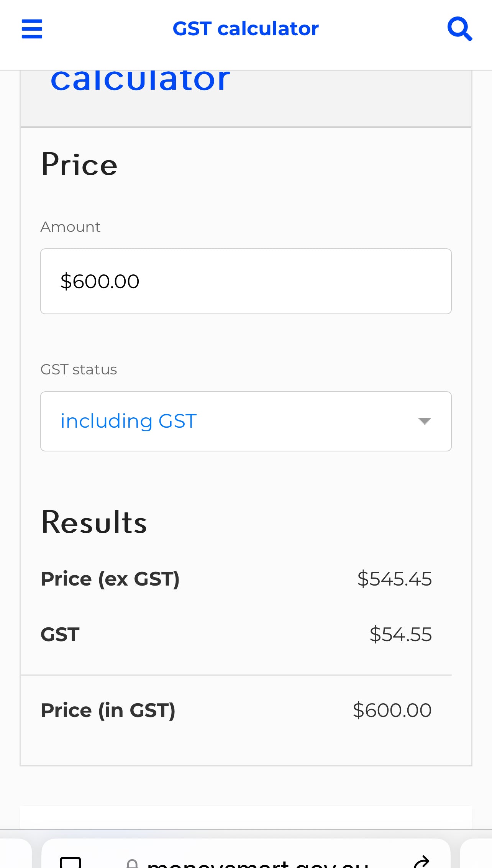The width and height of the screenshot is (492, 868).
Task: Click the 'Amount' field label
Action: [x=71, y=227]
